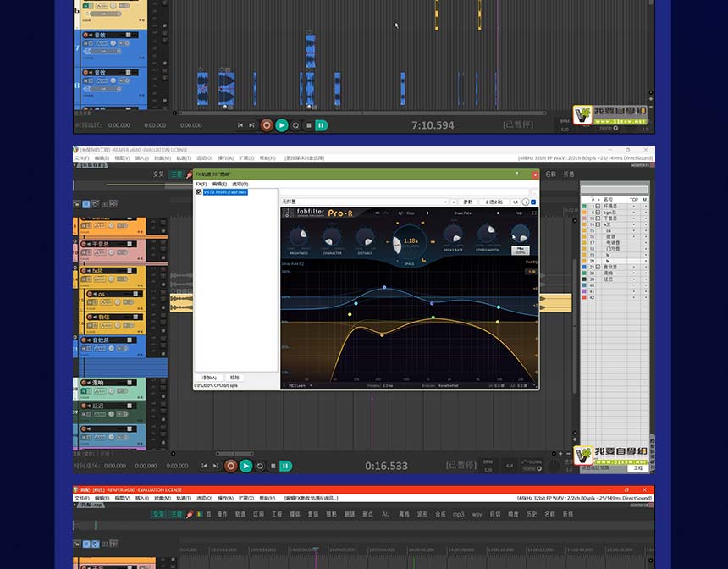The image size is (728, 569).
Task: Open the Snare Plate preset selector in Pro-R
Action: [x=463, y=213]
